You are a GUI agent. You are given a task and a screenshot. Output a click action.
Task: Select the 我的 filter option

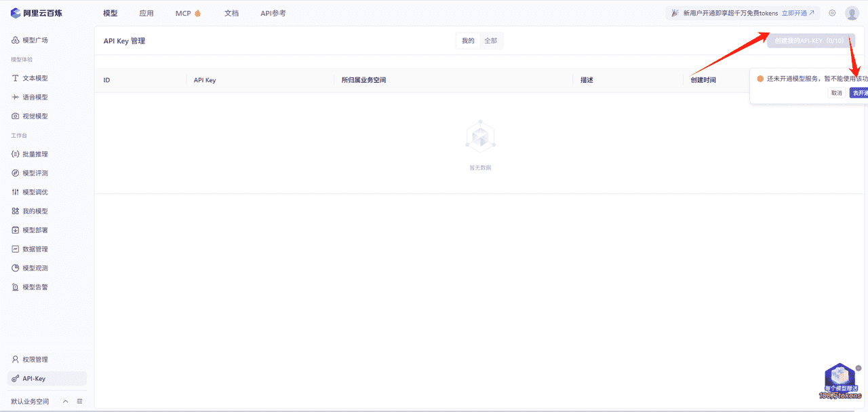(x=468, y=40)
